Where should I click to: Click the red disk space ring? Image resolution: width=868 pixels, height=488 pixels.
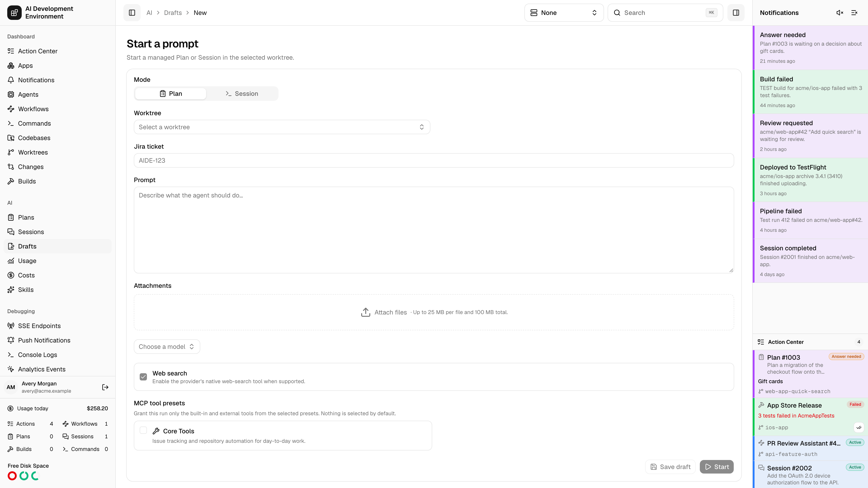[x=12, y=476]
